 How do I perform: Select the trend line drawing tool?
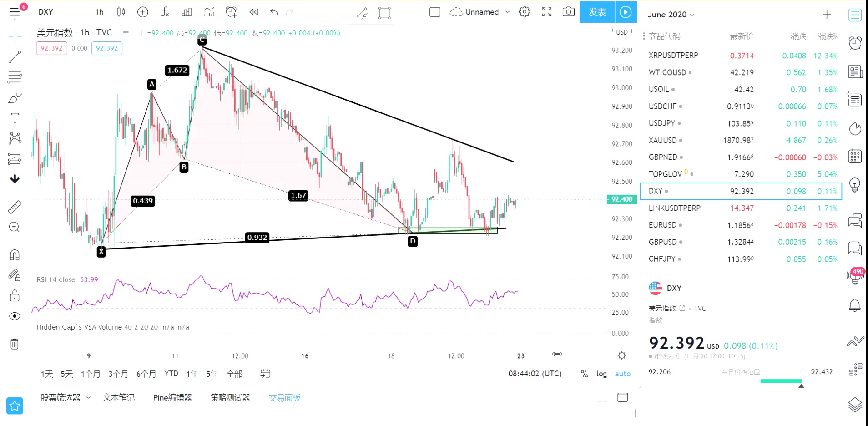15,57
